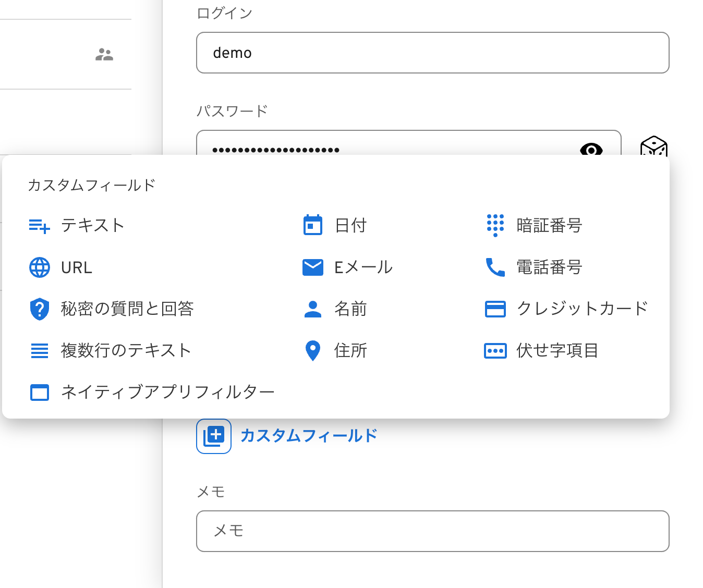Click the ログイン input containing demo
The height and width of the screenshot is (588, 703).
(x=432, y=53)
